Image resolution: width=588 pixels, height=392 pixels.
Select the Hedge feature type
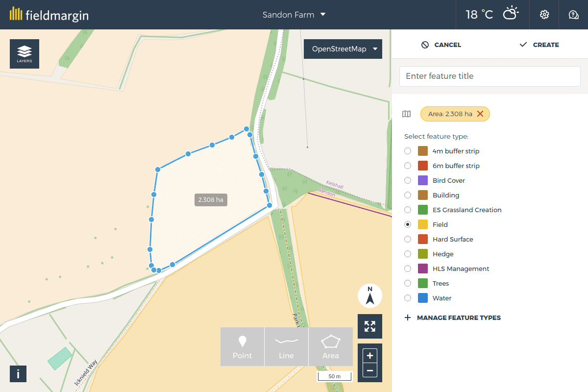pos(407,254)
